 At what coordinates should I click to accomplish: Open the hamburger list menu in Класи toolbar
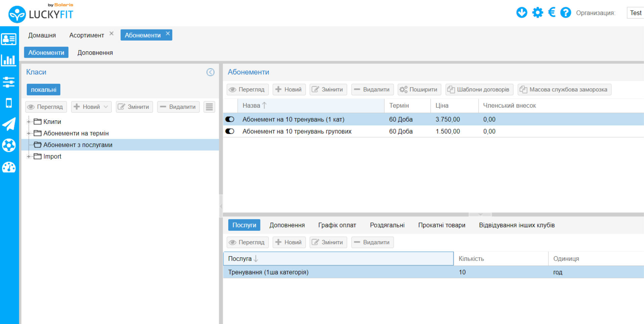[x=209, y=107]
